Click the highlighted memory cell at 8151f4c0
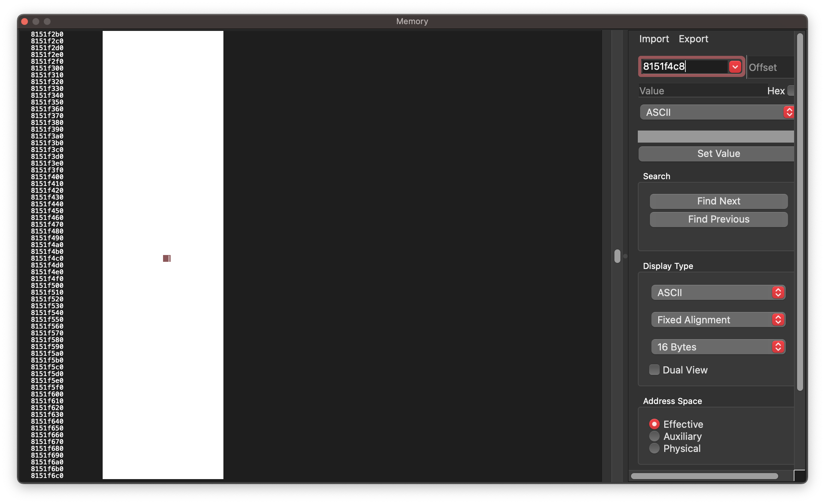825x504 pixels. click(x=166, y=258)
